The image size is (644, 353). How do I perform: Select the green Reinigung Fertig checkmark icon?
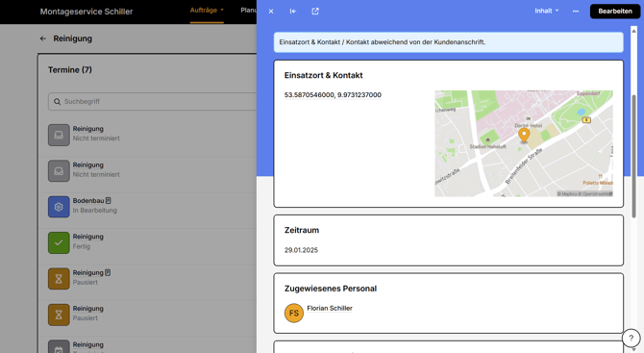pos(59,242)
